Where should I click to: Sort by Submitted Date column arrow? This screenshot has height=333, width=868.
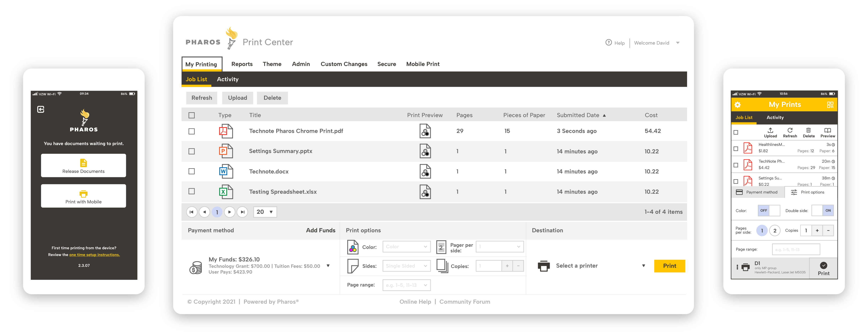tap(604, 115)
